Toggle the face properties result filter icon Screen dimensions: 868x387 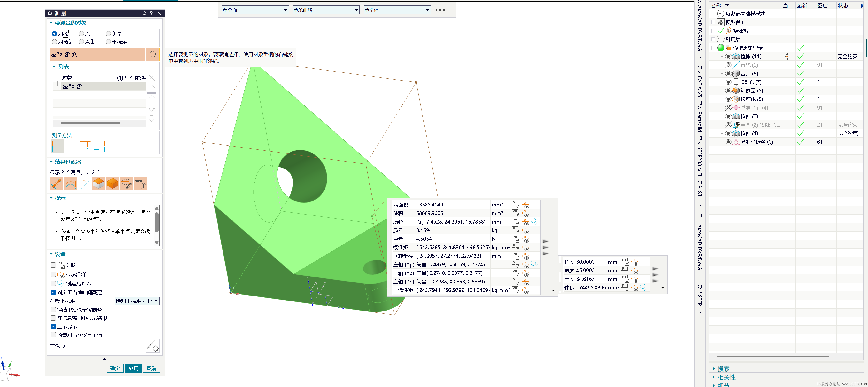(x=99, y=184)
